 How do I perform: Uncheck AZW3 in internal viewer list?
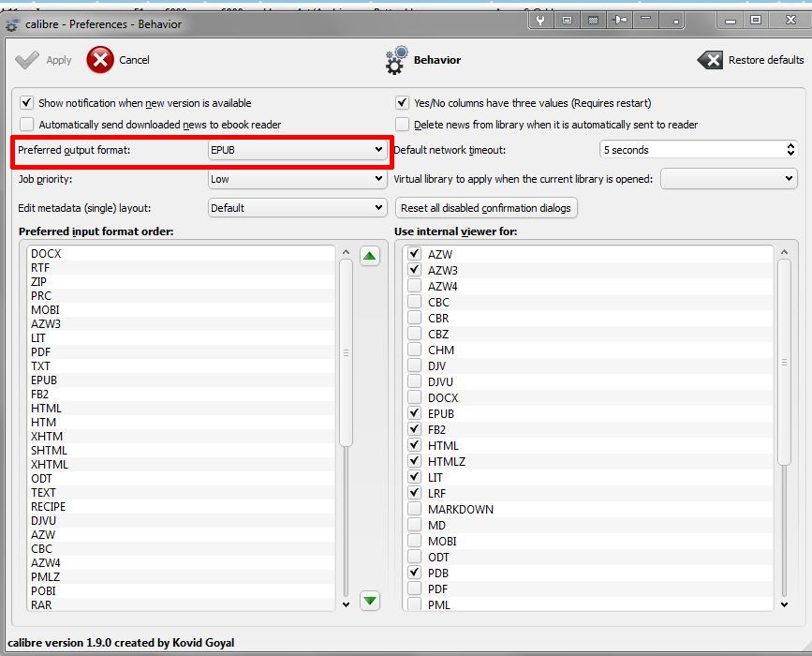(414, 270)
